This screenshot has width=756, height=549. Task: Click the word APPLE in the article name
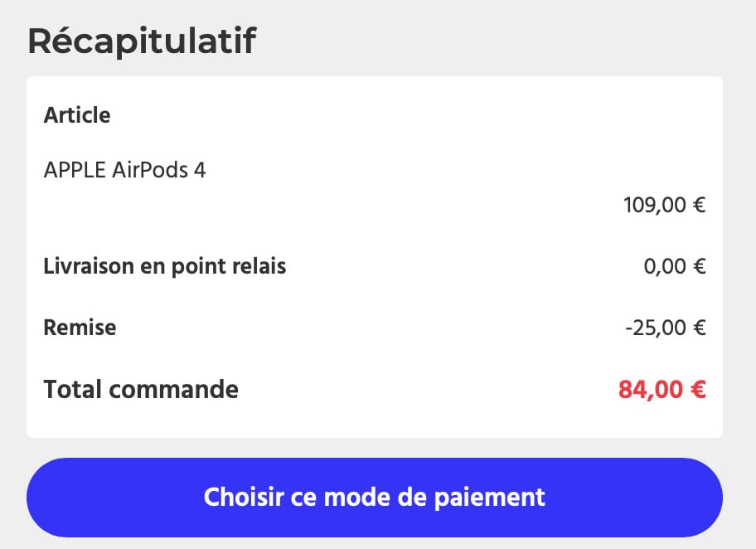[75, 170]
